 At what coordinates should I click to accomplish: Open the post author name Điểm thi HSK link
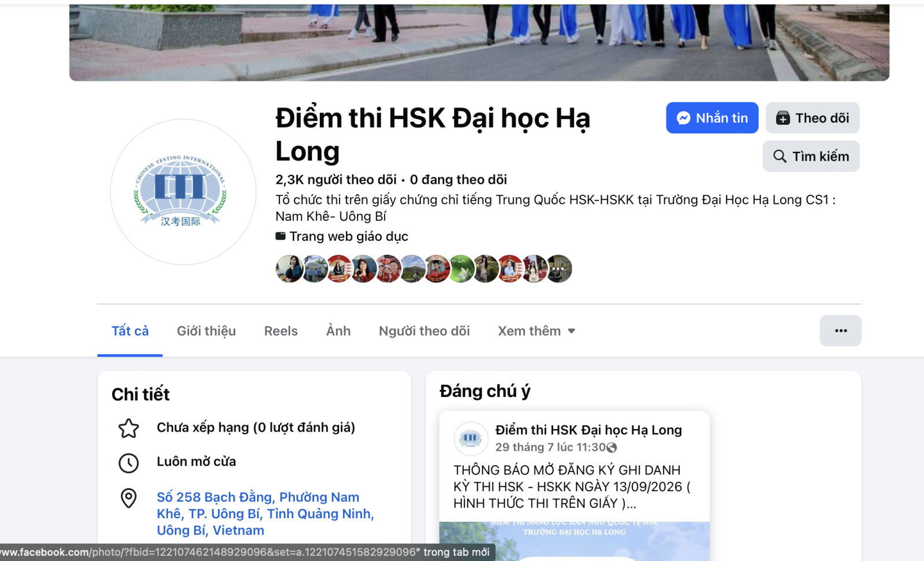click(588, 430)
